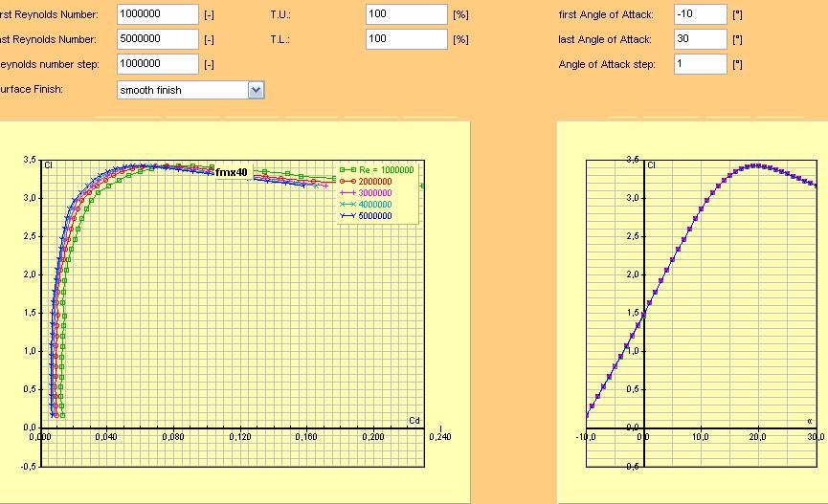The width and height of the screenshot is (828, 504).
Task: Click the first Reynolds Number input field
Action: pyautogui.click(x=157, y=14)
